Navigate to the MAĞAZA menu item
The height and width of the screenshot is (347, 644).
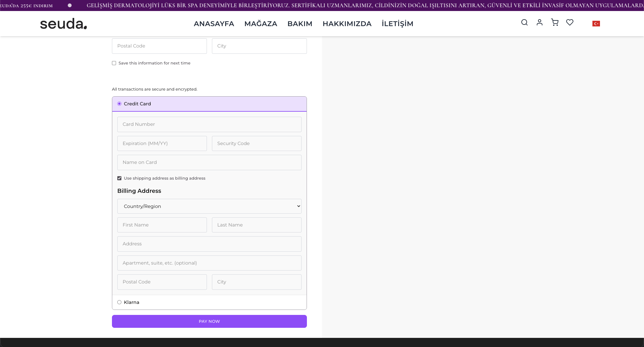point(261,24)
